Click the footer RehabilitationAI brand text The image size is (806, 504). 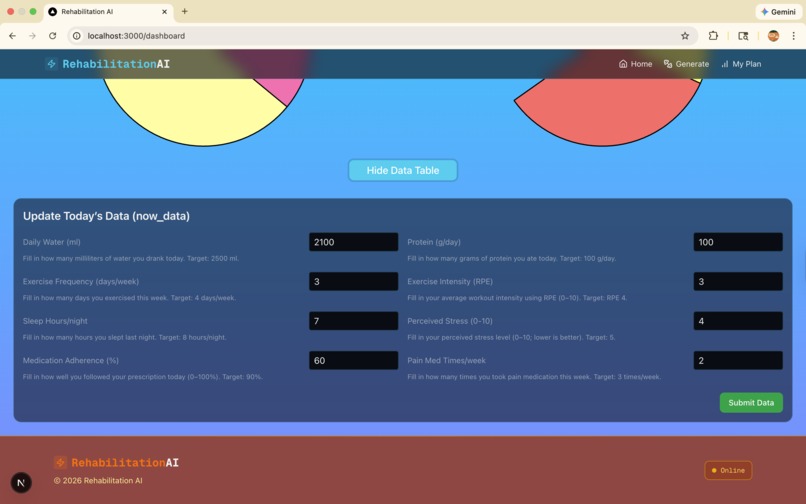125,462
